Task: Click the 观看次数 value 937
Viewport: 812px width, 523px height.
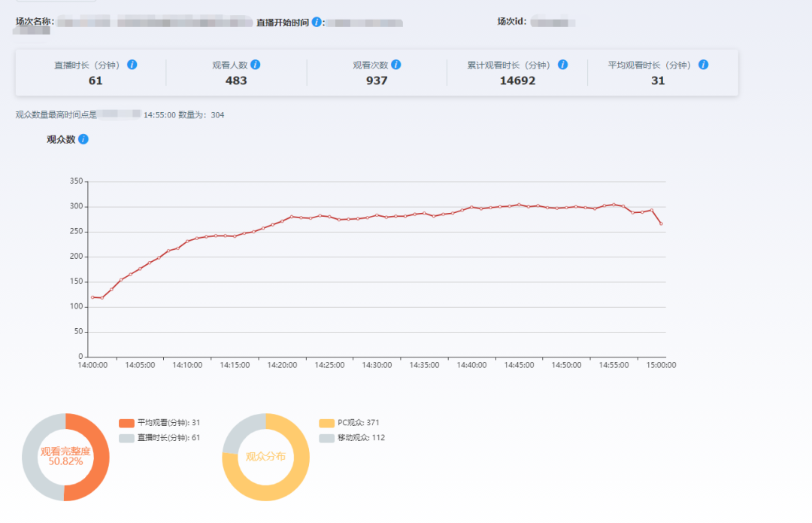Action: tap(377, 81)
